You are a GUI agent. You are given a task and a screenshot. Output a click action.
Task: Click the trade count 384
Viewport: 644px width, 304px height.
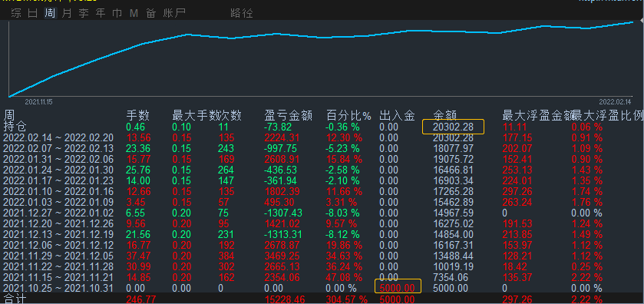[x=226, y=256]
